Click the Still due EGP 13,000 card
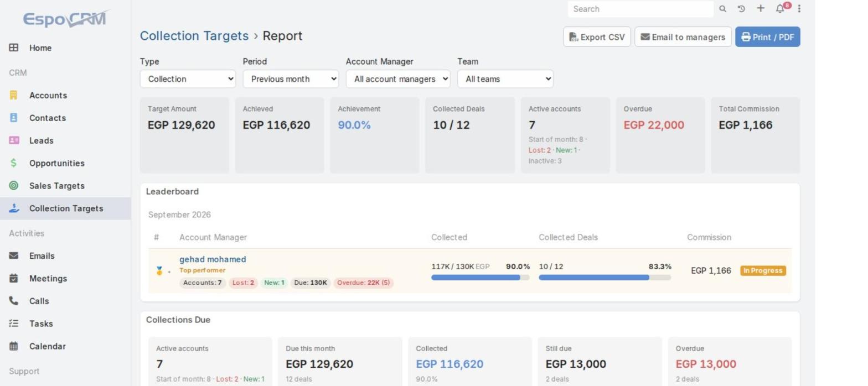This screenshot has width=868, height=386. coord(600,362)
